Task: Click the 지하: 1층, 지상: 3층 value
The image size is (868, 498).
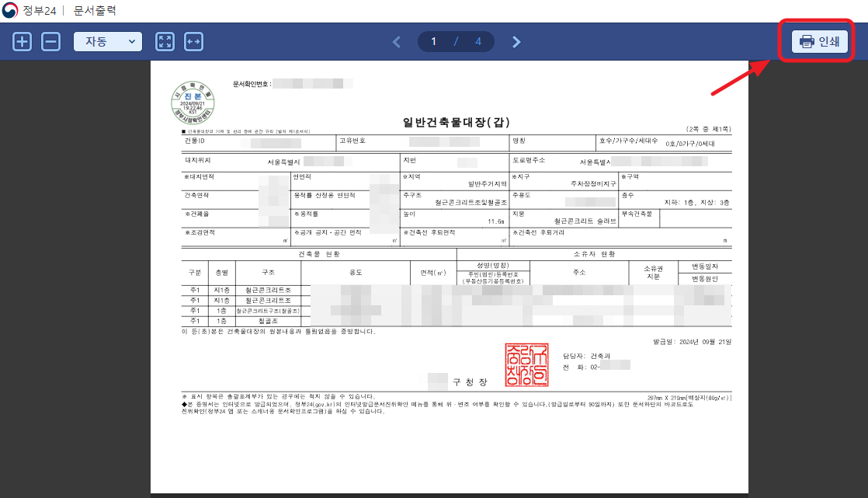Action: 697,203
